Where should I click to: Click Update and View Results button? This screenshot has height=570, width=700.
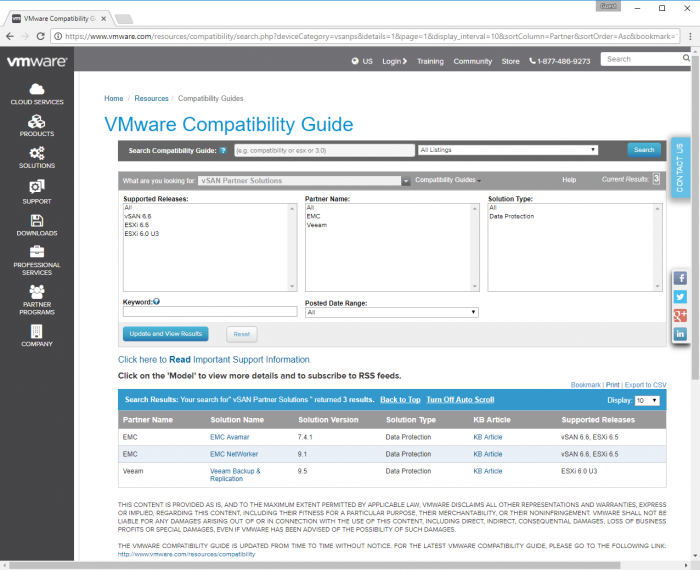(x=166, y=334)
